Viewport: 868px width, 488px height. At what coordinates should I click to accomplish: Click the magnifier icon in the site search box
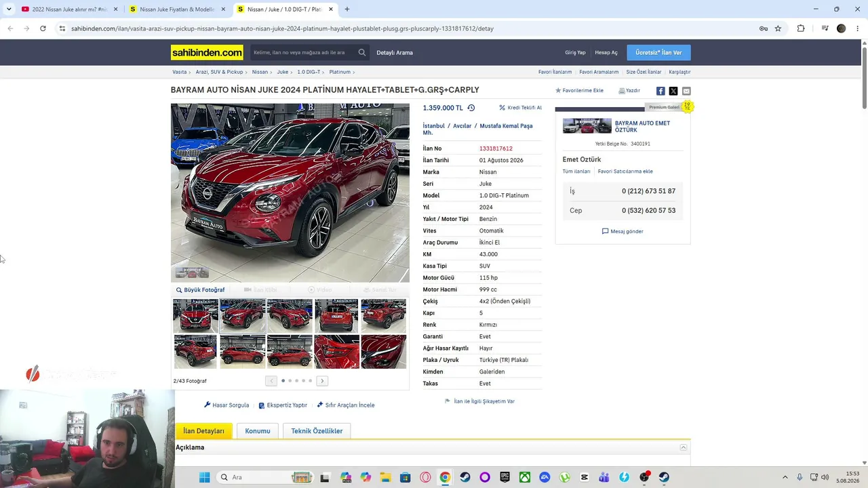coord(362,52)
